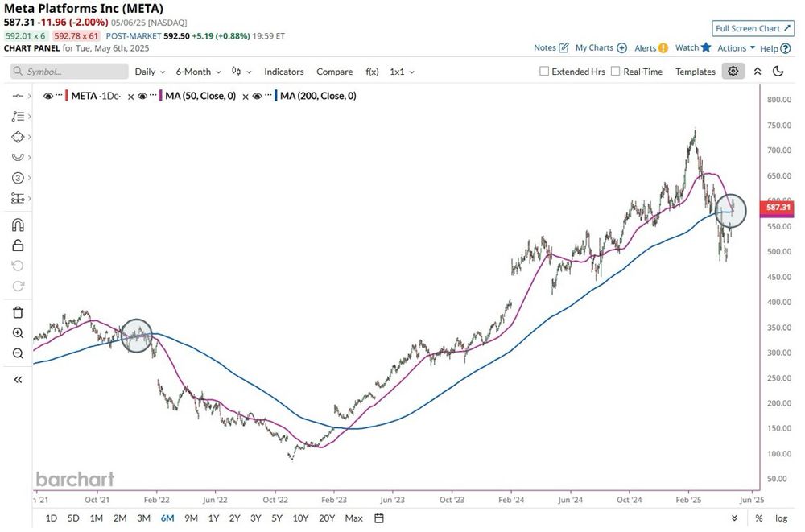Select the 6M time range

tap(167, 518)
